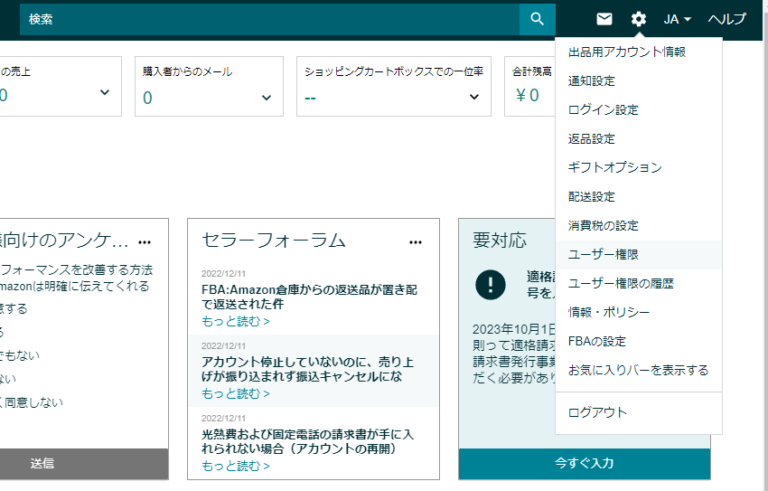Viewport: 768px width, 491px height.
Task: Click もっと読む under FBA:Amazon倉庫 post
Action: tap(236, 321)
